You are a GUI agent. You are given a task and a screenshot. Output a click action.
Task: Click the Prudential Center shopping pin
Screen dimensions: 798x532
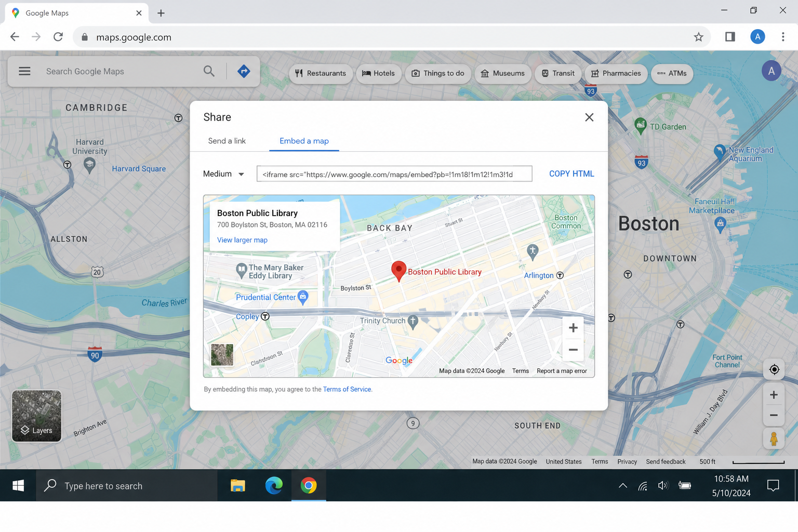coord(303,297)
